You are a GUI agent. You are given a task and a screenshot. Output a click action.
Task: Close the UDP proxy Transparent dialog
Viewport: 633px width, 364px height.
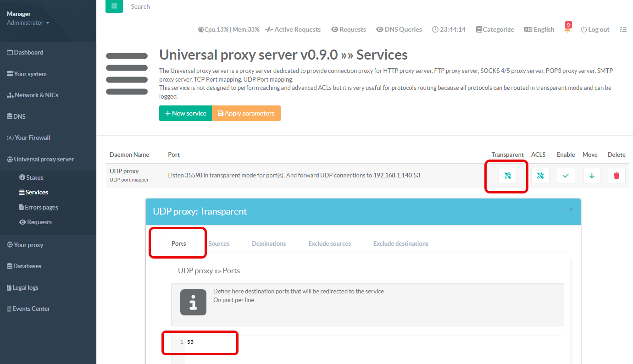[x=571, y=210]
